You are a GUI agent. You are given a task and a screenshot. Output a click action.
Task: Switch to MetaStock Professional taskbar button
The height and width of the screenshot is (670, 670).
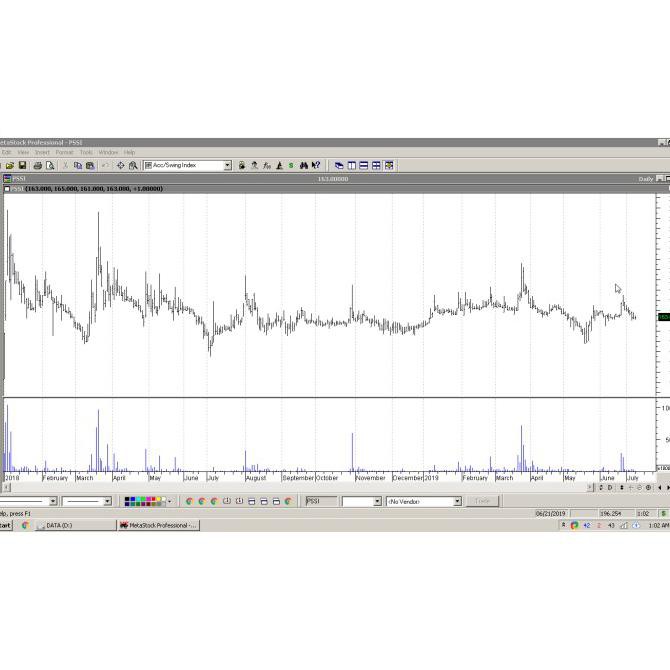click(x=158, y=525)
